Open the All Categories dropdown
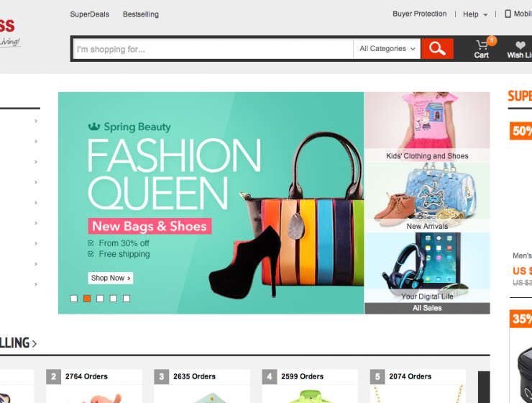Image resolution: width=532 pixels, height=403 pixels. [387, 49]
